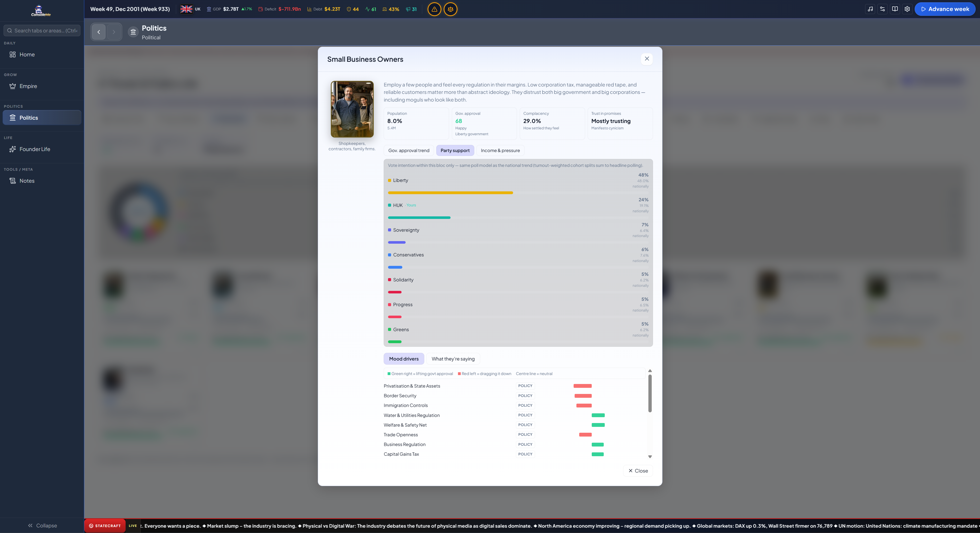Click the UK flag icon
Screen dimensions: 980x533
coord(186,9)
